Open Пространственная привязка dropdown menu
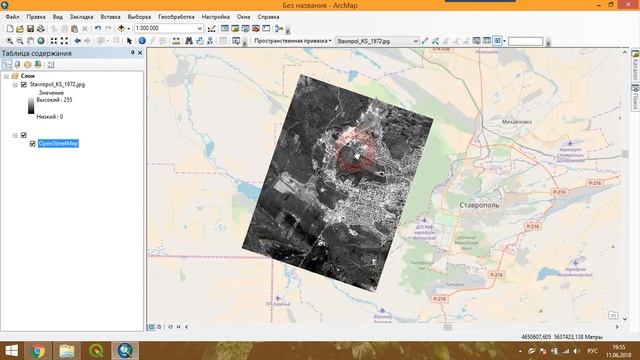Screen dimensions: 640x360 click(x=292, y=41)
